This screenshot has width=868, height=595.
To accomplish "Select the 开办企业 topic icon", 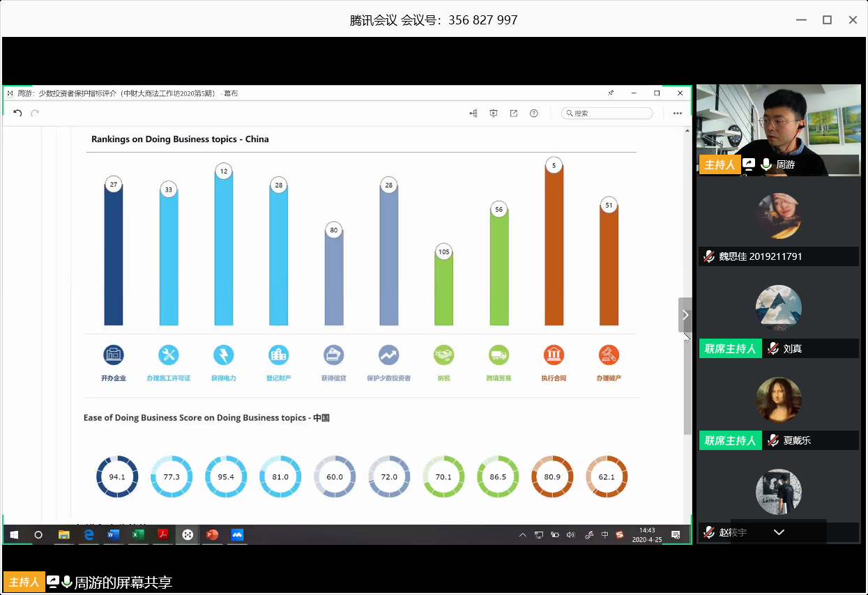I will [114, 355].
